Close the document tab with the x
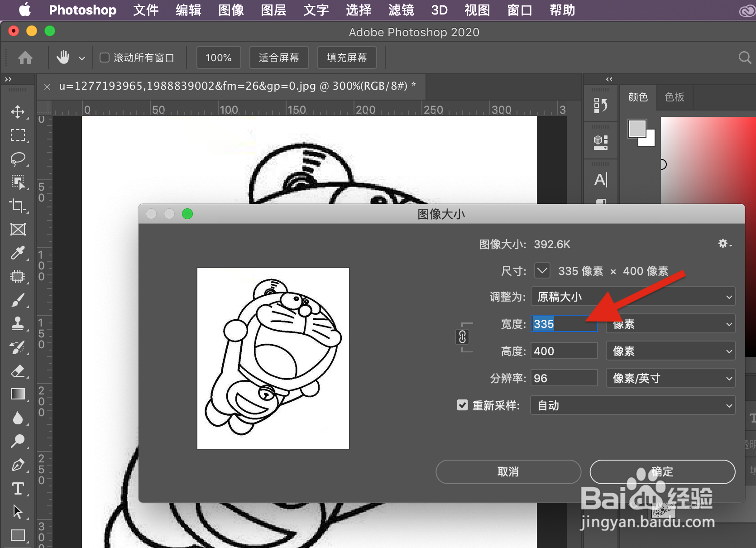 (x=47, y=87)
